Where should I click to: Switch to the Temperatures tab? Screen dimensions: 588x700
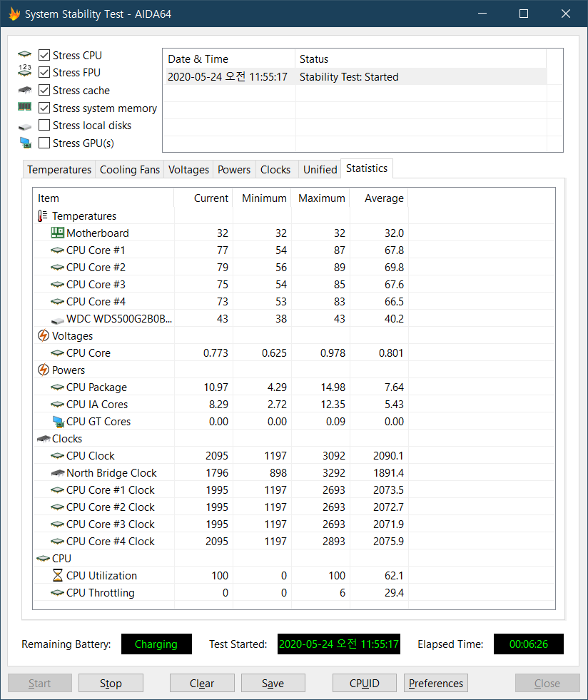[x=59, y=170]
